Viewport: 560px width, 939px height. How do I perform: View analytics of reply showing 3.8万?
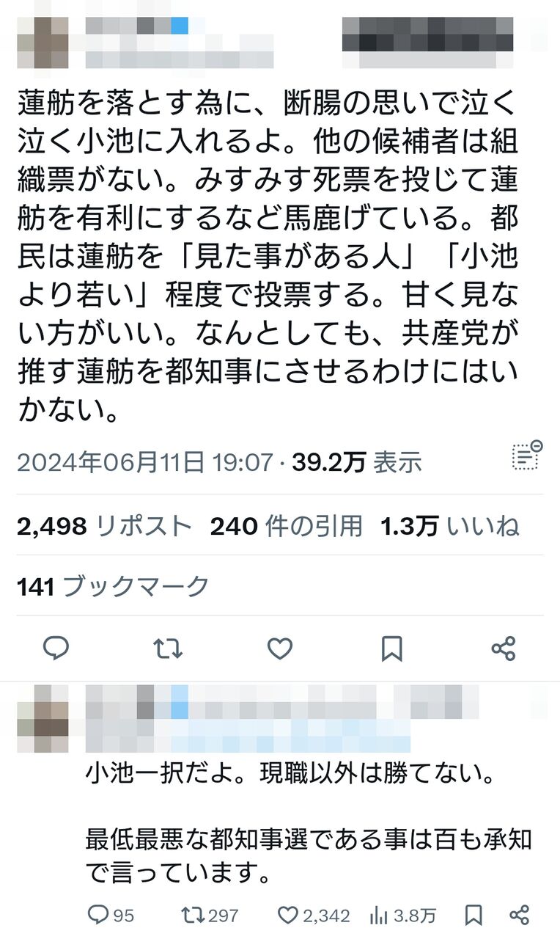[402, 915]
